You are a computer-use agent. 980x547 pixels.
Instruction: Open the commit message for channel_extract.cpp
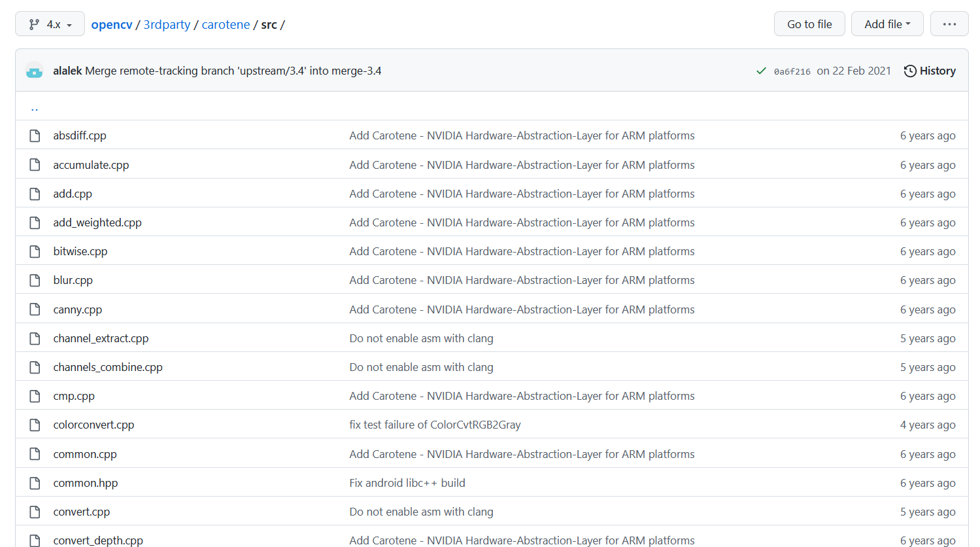tap(421, 338)
